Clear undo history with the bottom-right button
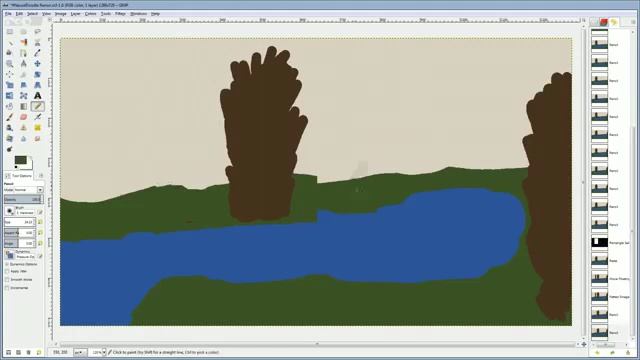The height and width of the screenshot is (360, 640). [x=628, y=352]
